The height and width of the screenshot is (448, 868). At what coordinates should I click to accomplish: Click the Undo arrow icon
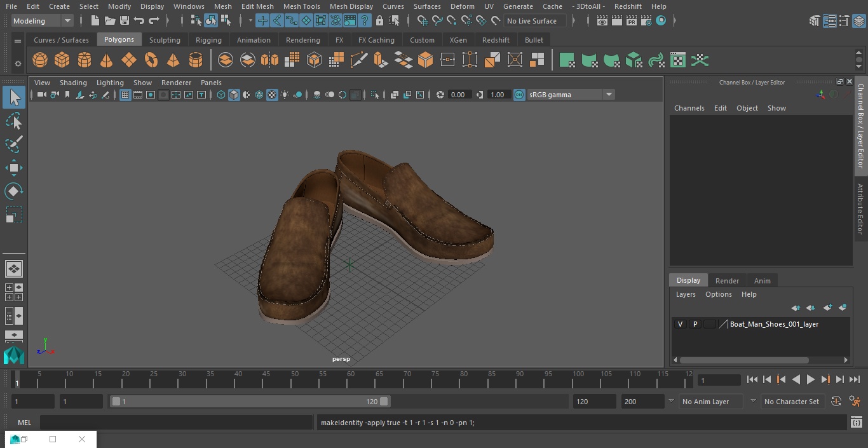(x=139, y=21)
